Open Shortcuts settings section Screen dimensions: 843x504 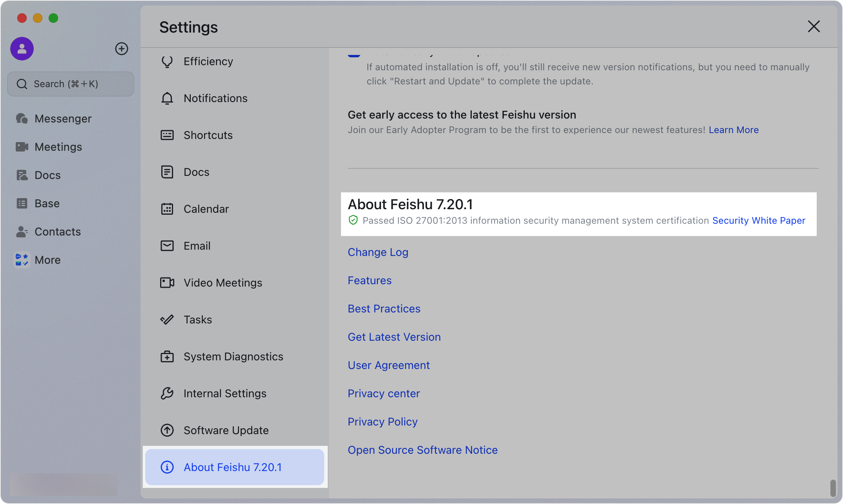click(x=235, y=135)
